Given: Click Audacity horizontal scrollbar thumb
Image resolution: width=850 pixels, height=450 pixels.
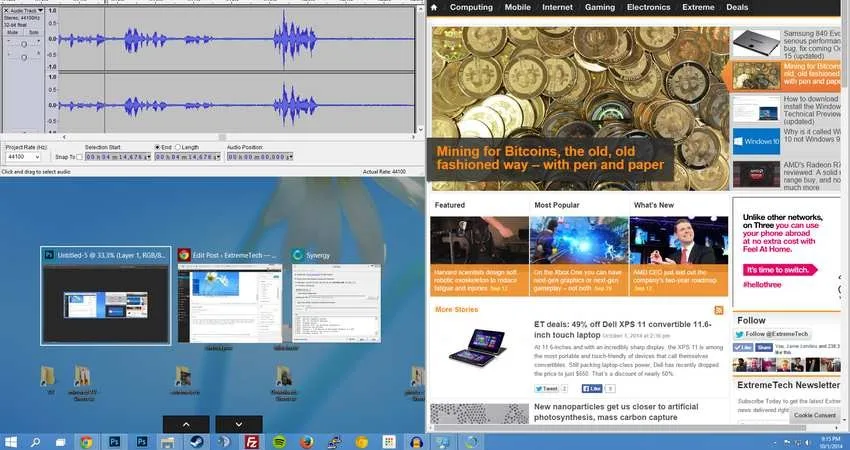Looking at the screenshot, I should pos(222,137).
